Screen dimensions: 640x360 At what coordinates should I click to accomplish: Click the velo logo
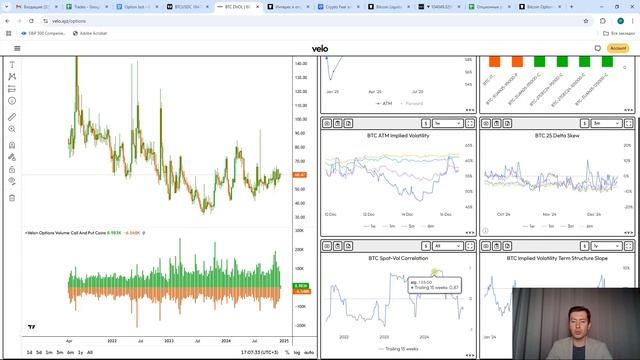(320, 49)
